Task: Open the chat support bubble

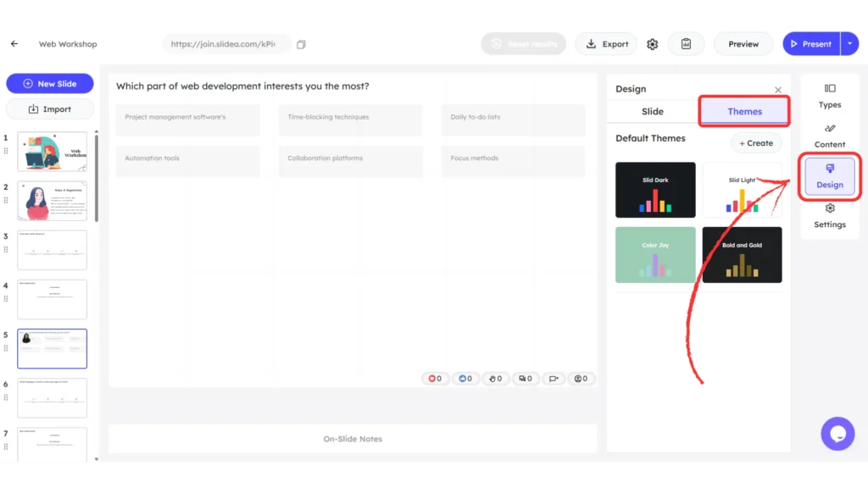Action: [x=837, y=433]
